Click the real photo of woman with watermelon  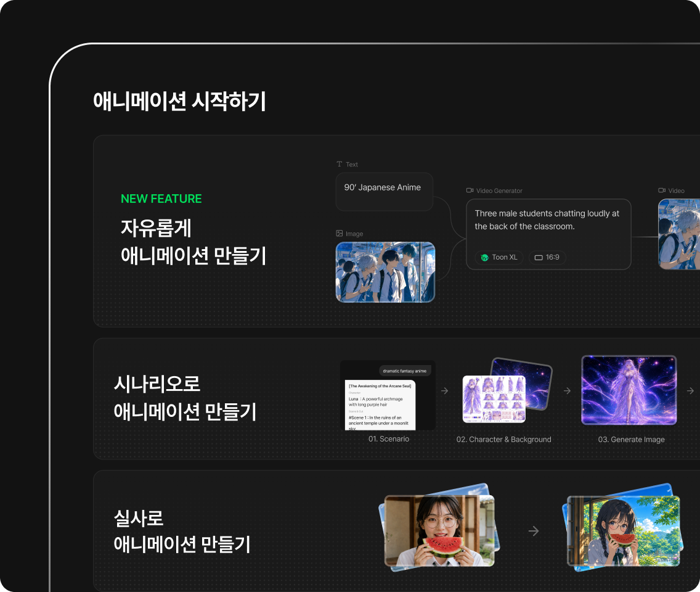coord(439,531)
